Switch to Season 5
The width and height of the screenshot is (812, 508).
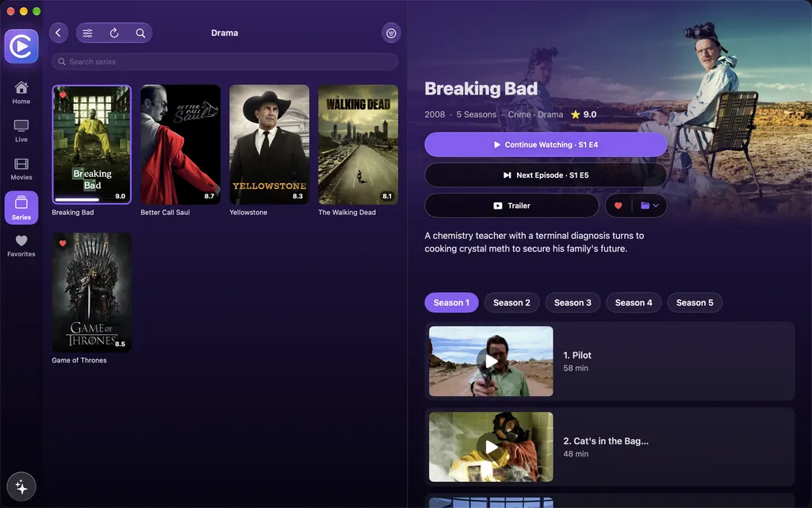[695, 302]
